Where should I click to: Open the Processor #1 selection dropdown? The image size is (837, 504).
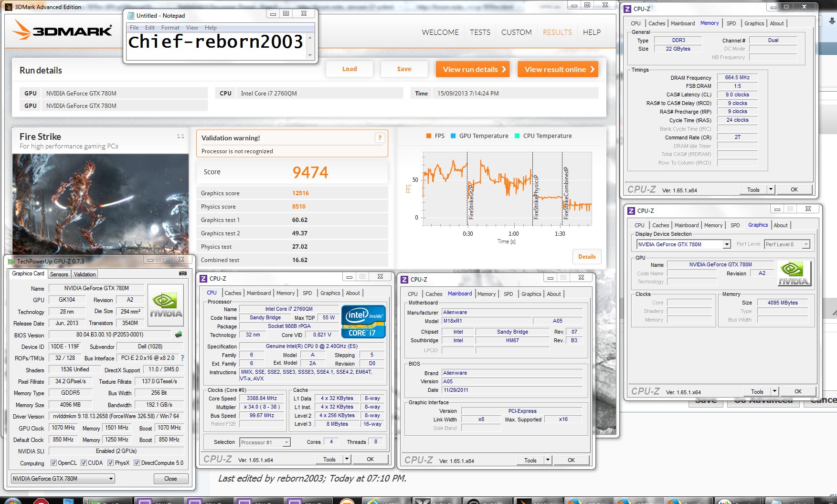265,442
